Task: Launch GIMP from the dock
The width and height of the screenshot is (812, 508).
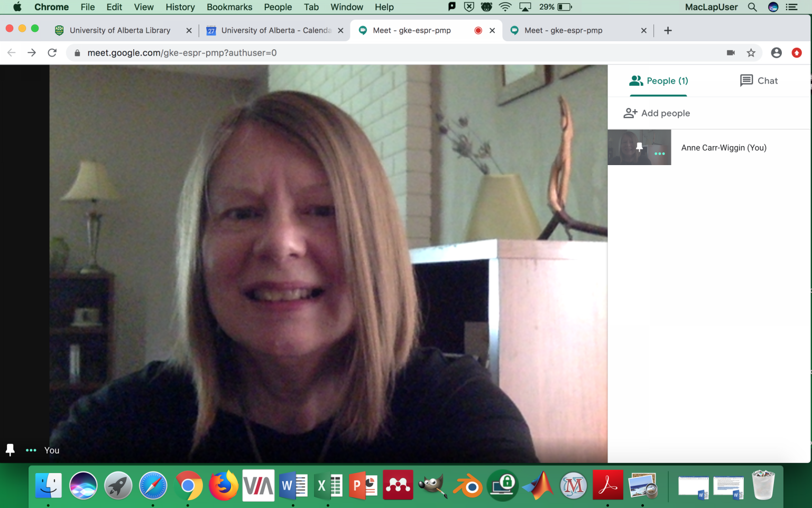Action: click(432, 485)
